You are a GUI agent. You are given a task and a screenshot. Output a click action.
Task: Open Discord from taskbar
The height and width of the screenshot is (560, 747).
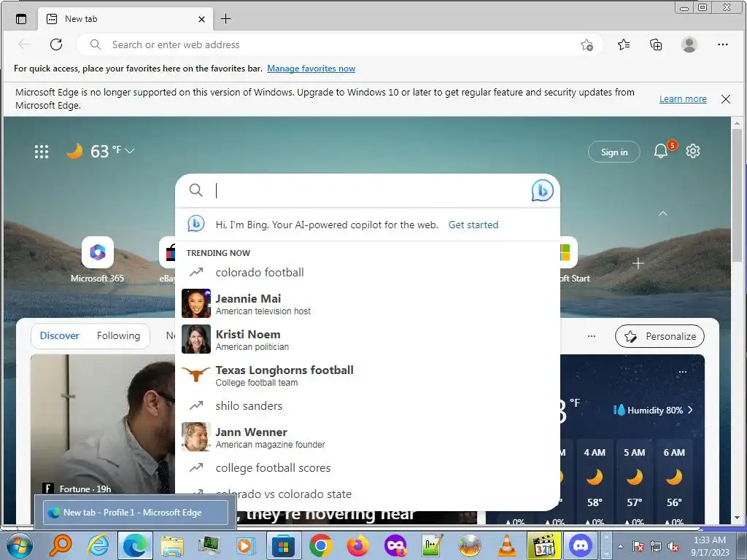click(x=580, y=545)
